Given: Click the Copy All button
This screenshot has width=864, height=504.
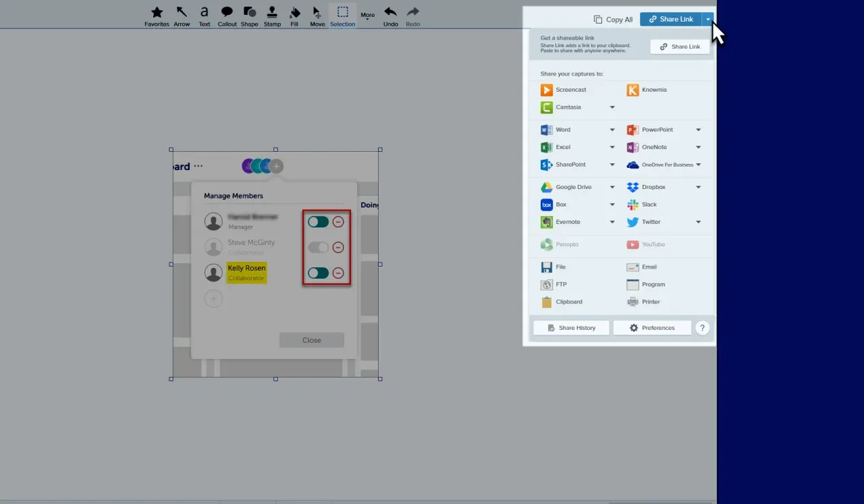Looking at the screenshot, I should 613,20.
